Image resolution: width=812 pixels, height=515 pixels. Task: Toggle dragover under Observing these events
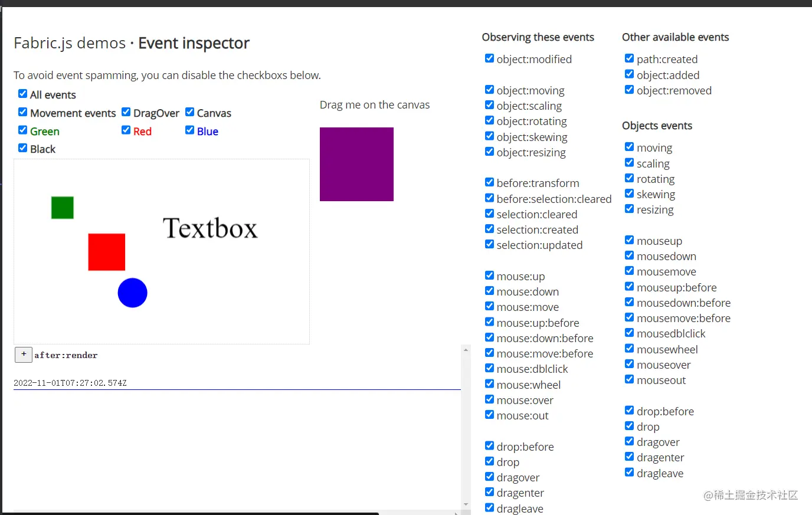click(489, 477)
